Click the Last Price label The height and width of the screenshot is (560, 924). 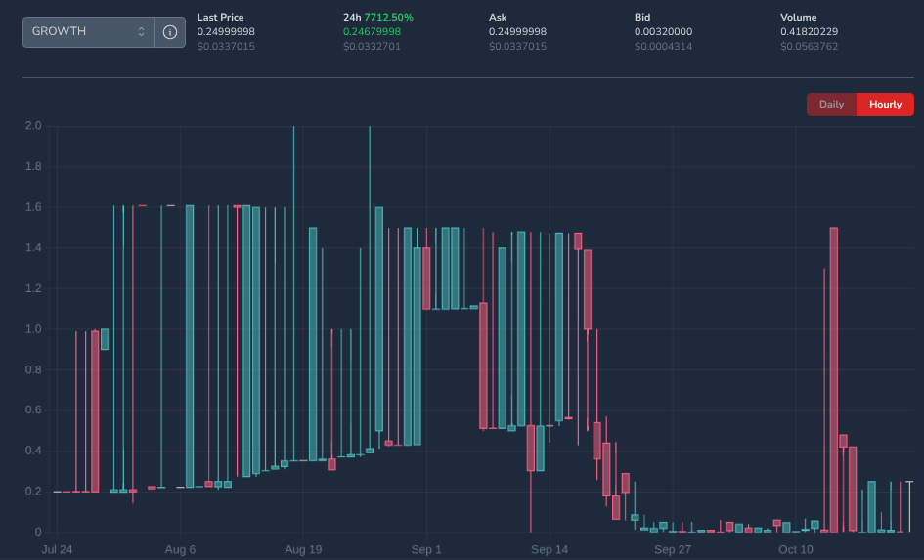click(x=220, y=18)
